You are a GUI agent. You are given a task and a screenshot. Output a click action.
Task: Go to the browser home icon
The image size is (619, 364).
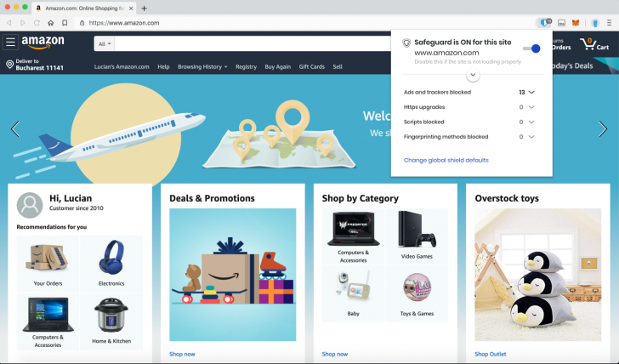click(50, 23)
